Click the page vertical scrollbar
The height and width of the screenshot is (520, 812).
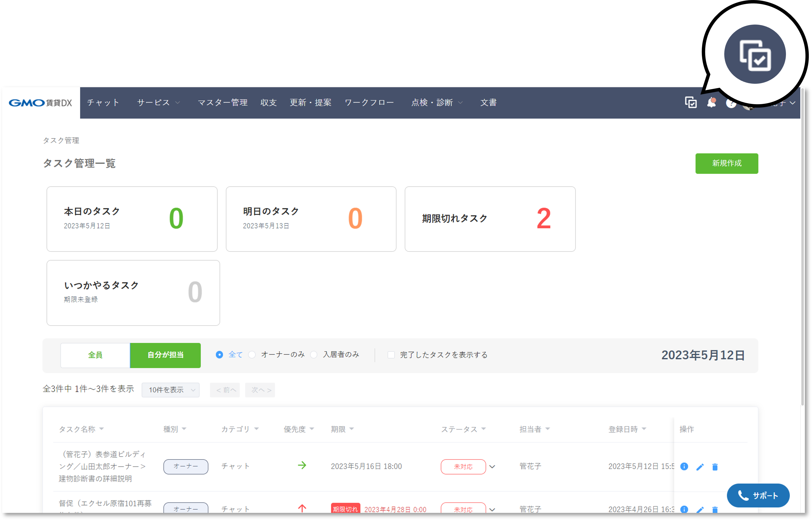(x=803, y=247)
